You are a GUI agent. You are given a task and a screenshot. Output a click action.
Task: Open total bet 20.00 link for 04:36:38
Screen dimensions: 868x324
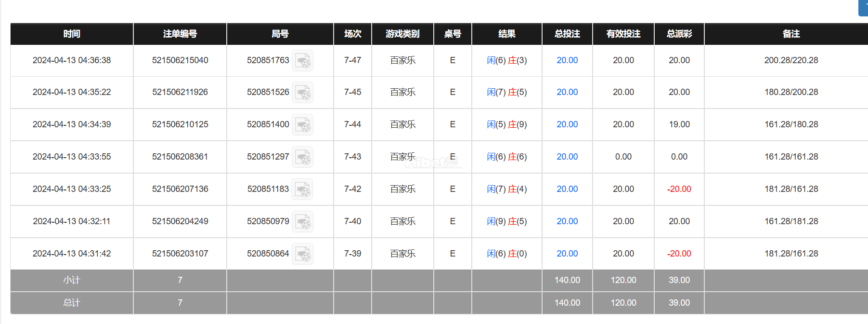(567, 60)
